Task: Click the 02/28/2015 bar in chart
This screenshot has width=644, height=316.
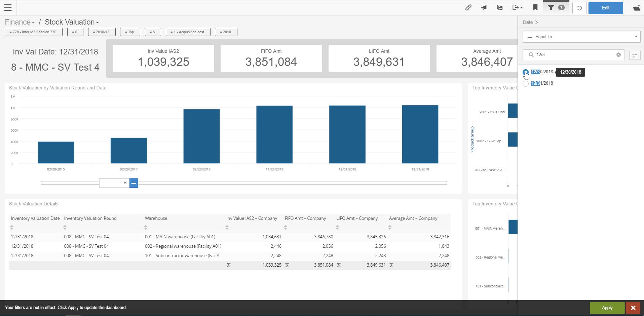Action: (x=56, y=153)
